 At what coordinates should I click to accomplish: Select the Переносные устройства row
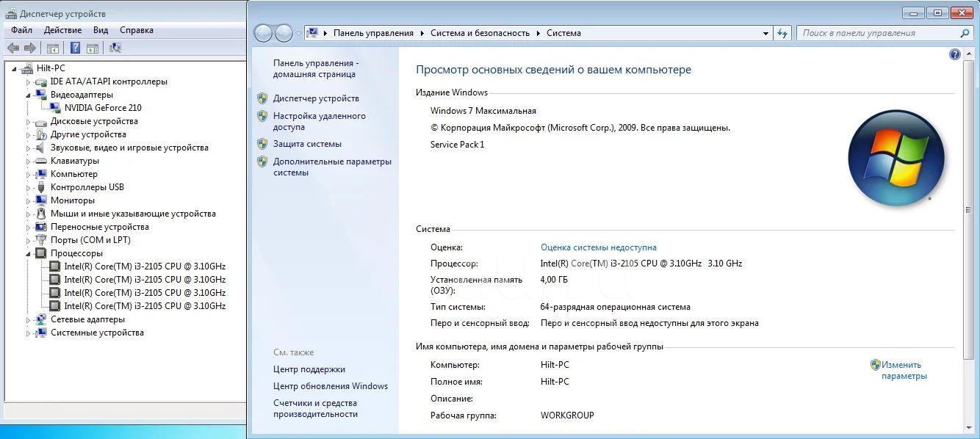coord(99,227)
